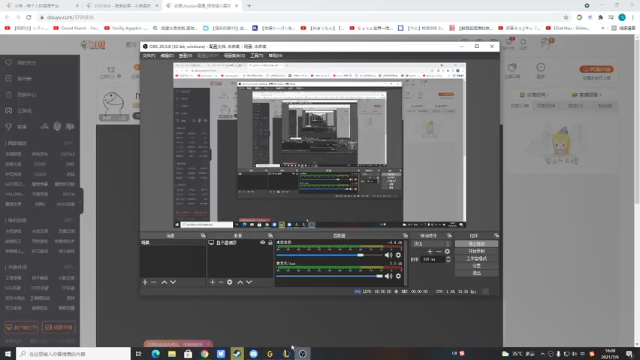The height and width of the screenshot is (360, 640).
Task: Open Steam from the Windows taskbar
Action: (237, 353)
